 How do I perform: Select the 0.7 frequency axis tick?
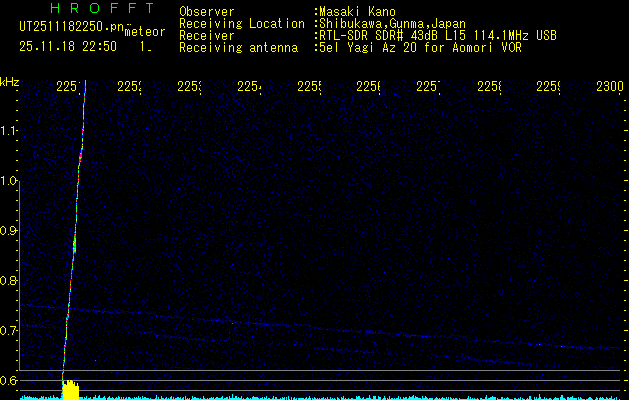point(10,331)
